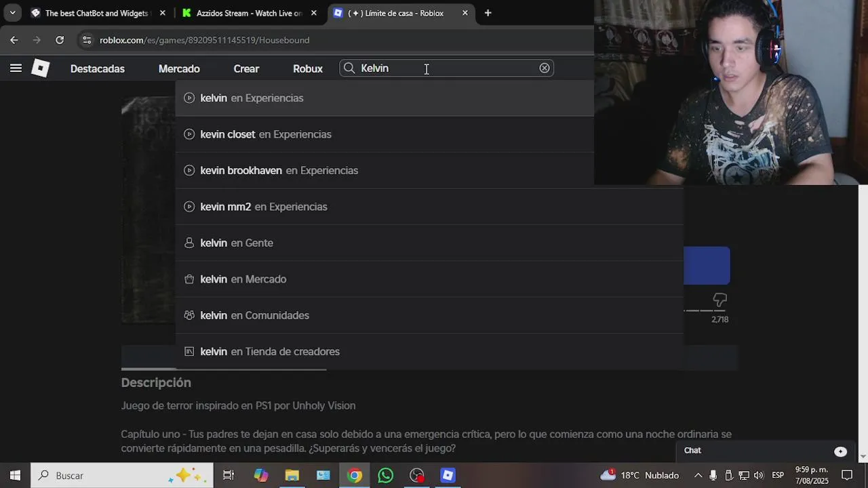Click the magnifier icon in search bar
The height and width of the screenshot is (488, 868).
tap(349, 68)
